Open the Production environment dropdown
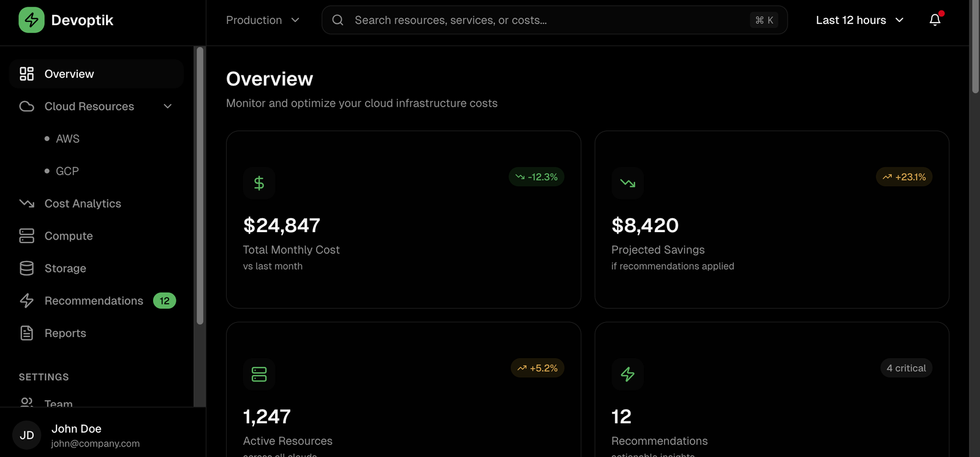Image resolution: width=980 pixels, height=457 pixels. (x=263, y=20)
